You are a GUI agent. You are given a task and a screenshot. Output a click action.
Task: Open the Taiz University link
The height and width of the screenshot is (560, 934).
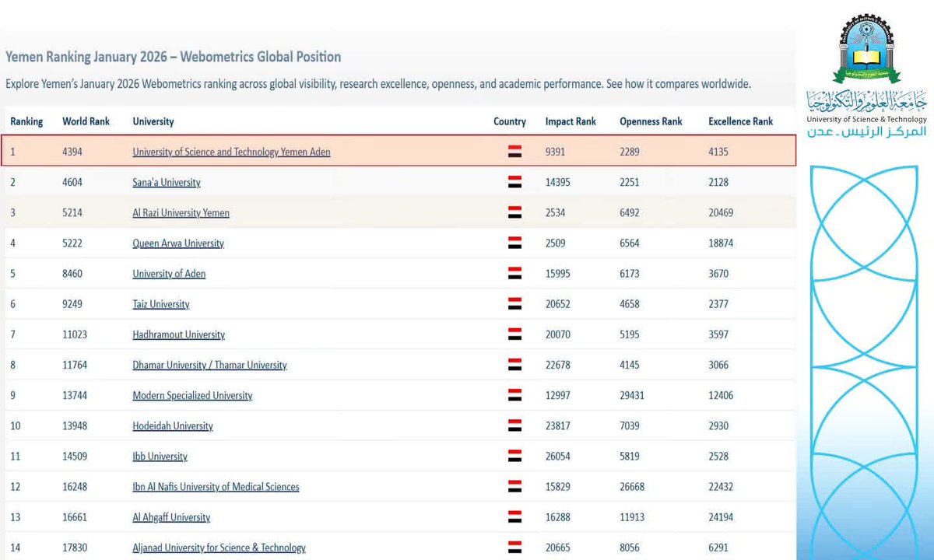[161, 304]
